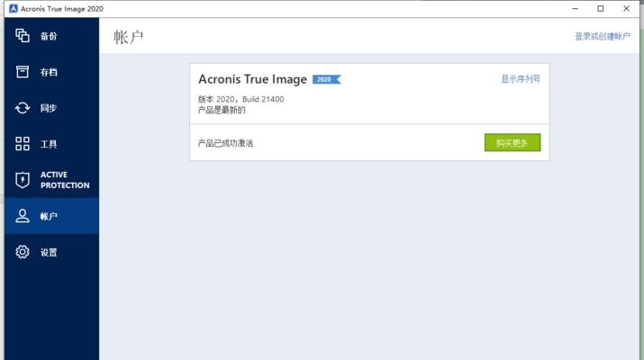644x360 pixels.
Task: Click the 显示序列号 link
Action: tap(521, 79)
